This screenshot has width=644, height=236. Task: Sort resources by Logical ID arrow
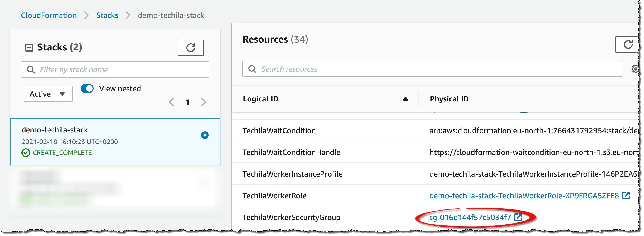tap(405, 99)
